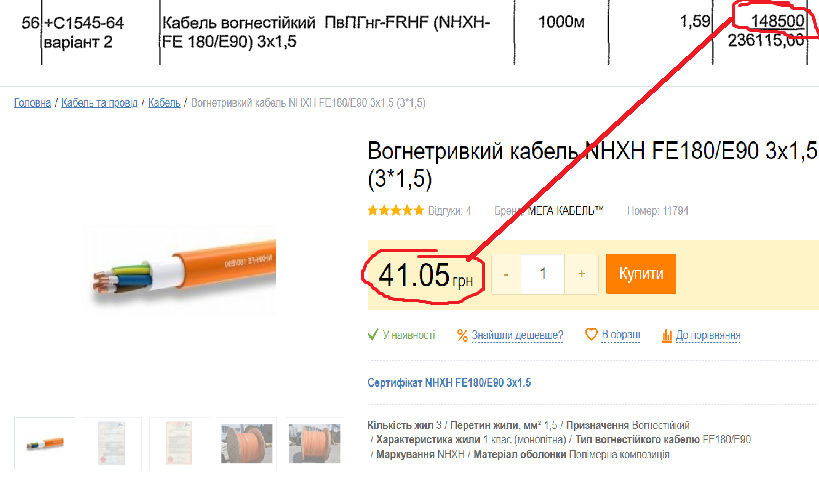The height and width of the screenshot is (489, 819).
Task: Click the five-star rating icons
Action: click(395, 211)
